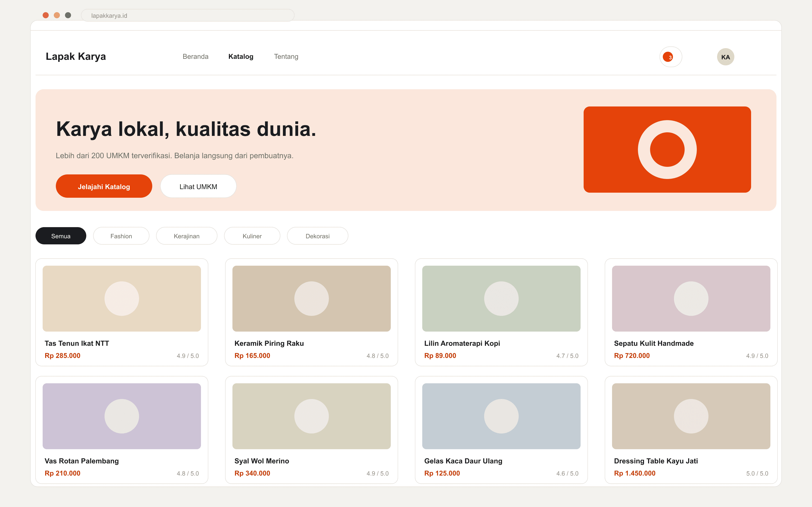This screenshot has height=507, width=812.
Task: Open the Vas Rotan Palembang product image
Action: coord(122,416)
